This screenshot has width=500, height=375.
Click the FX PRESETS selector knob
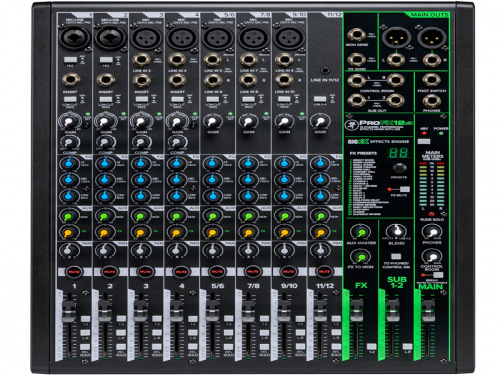(x=399, y=168)
